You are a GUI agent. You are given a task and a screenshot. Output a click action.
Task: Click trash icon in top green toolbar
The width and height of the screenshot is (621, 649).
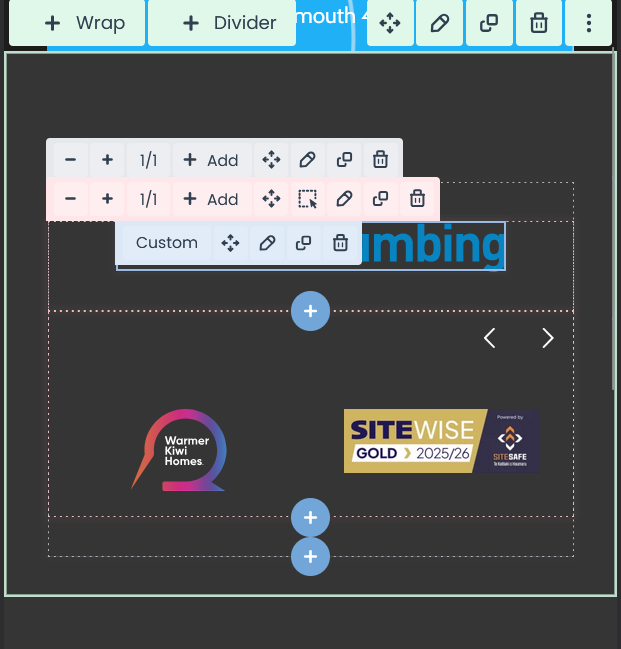(x=539, y=23)
